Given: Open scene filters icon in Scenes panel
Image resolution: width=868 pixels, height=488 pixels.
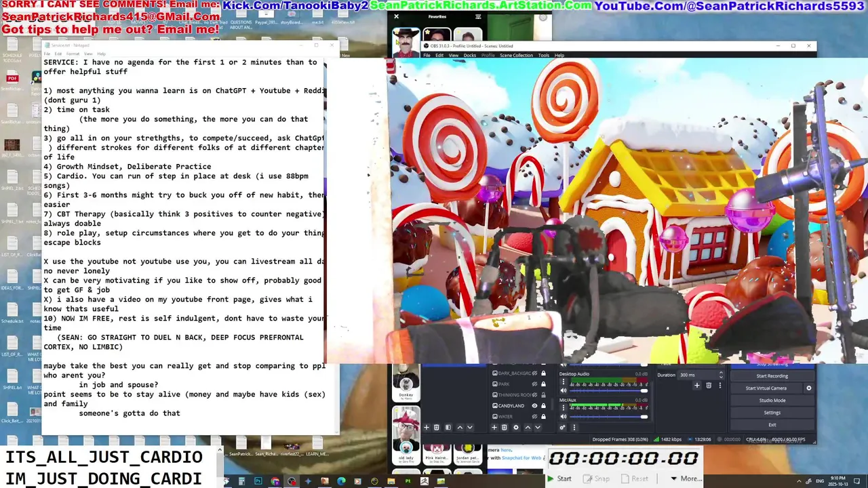Looking at the screenshot, I should (448, 428).
